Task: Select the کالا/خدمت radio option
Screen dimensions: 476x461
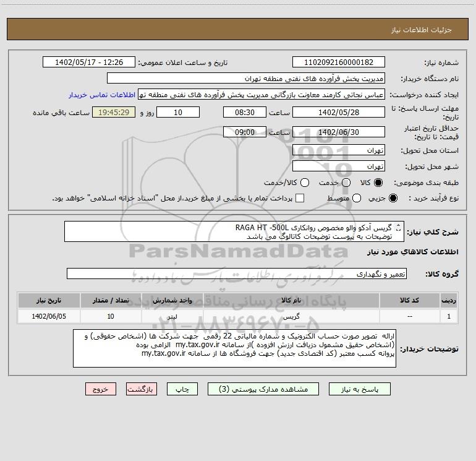Action: (x=305, y=183)
